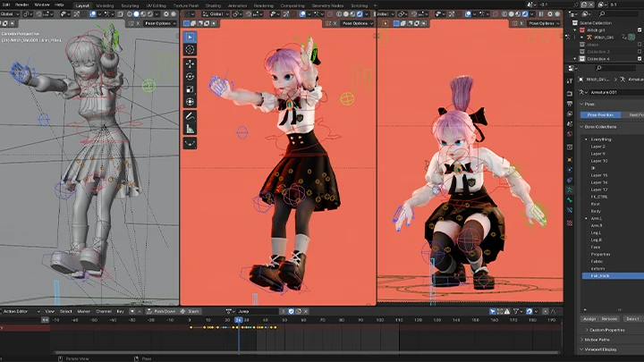
Task: Click the Push Down action button
Action: coord(161,312)
